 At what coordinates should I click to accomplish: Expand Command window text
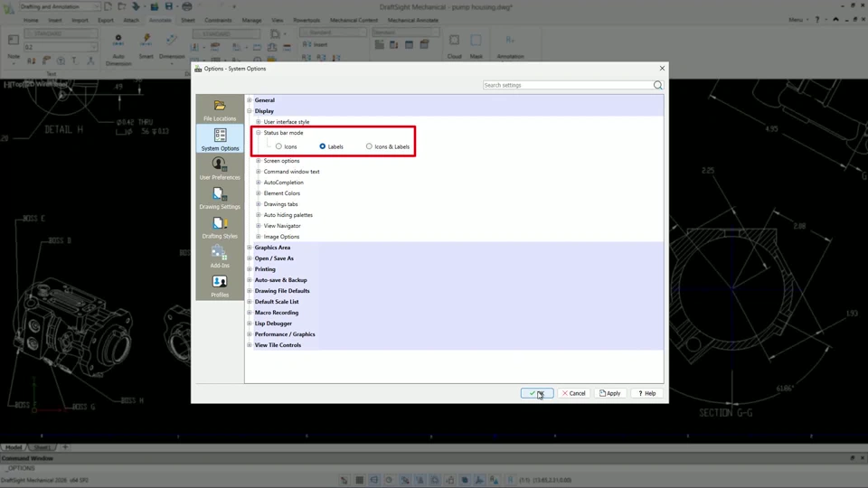click(x=258, y=172)
